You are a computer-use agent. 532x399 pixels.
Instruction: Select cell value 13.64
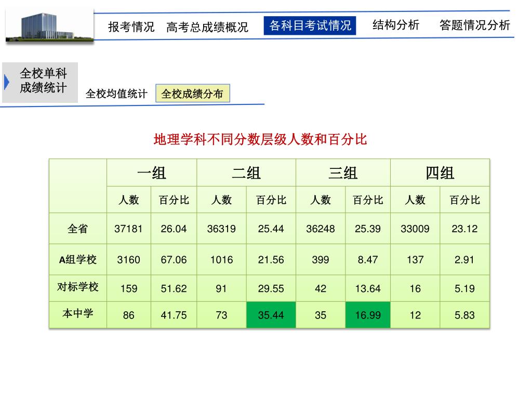368,289
